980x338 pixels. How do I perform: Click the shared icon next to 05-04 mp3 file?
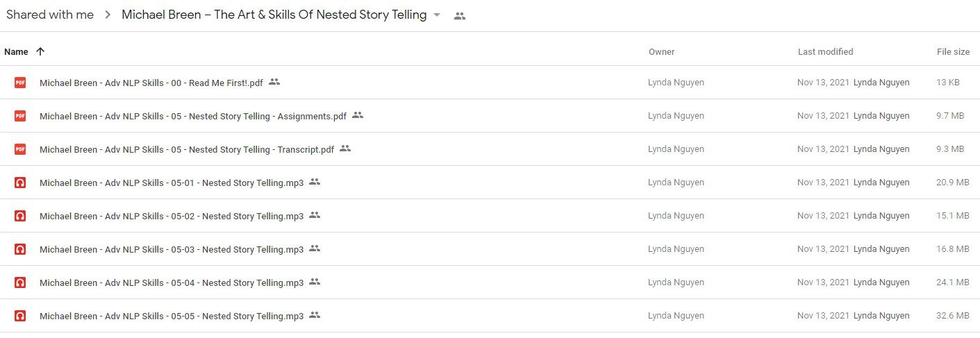tap(315, 282)
